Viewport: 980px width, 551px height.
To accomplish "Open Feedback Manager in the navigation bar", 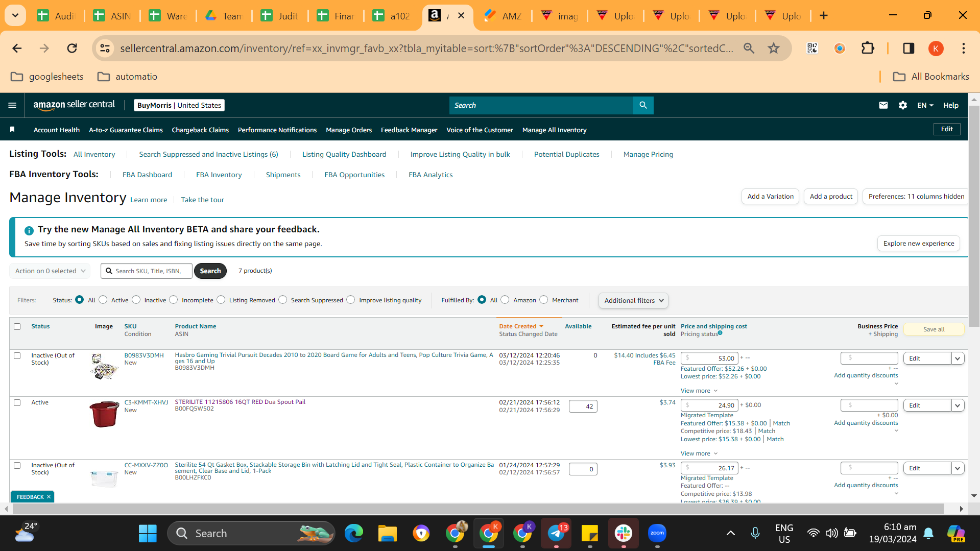I will 409,130.
